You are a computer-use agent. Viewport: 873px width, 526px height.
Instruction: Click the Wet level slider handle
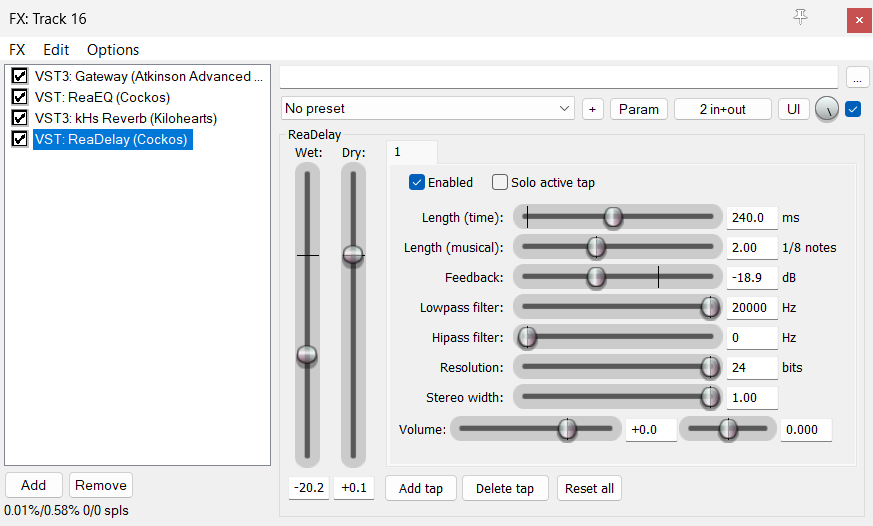point(307,355)
